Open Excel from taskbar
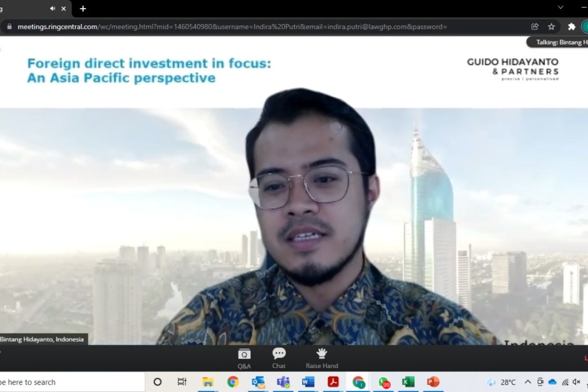 click(408, 382)
